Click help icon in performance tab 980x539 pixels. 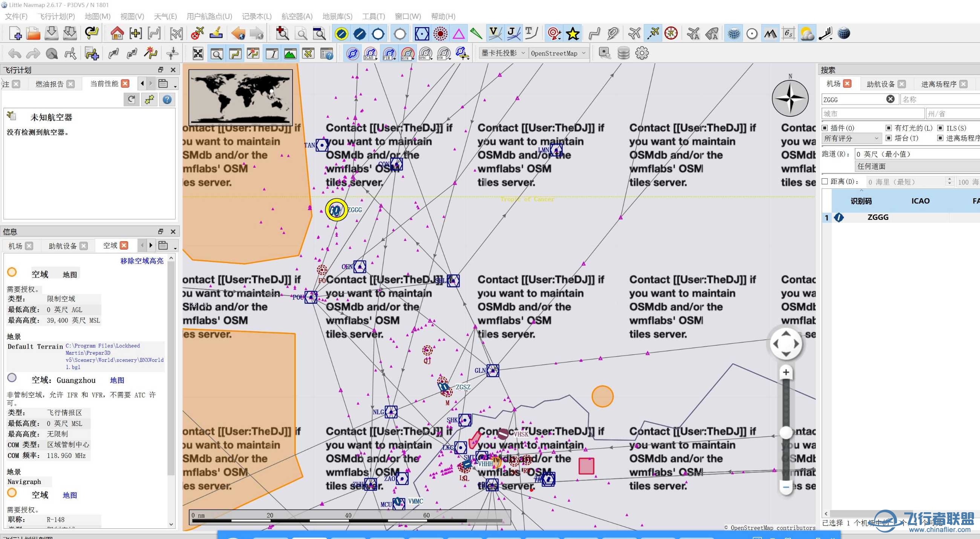point(167,100)
